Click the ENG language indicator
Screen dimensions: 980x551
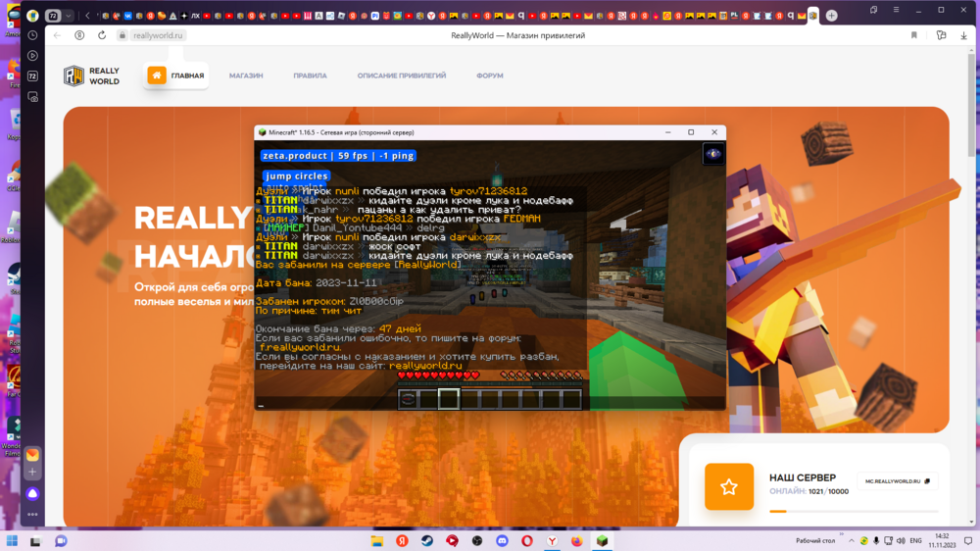pos(915,541)
